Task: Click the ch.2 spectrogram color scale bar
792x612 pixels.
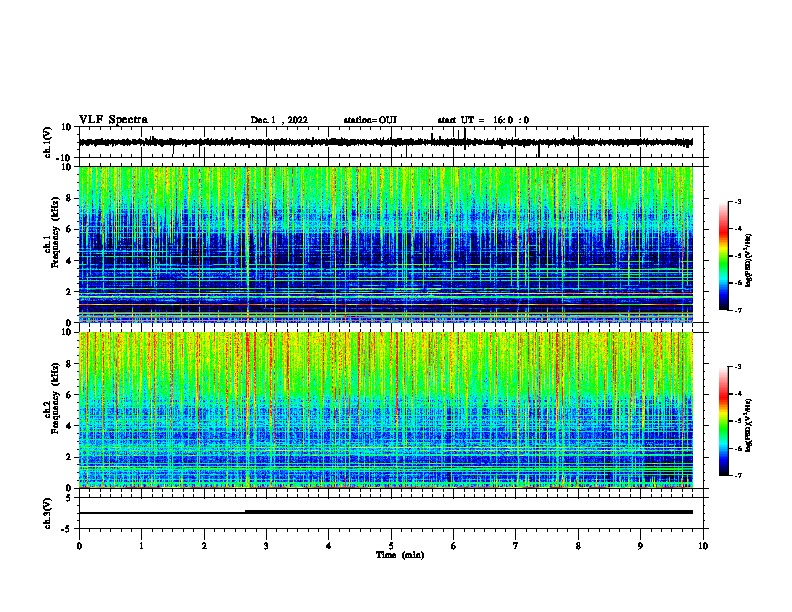Action: point(723,421)
